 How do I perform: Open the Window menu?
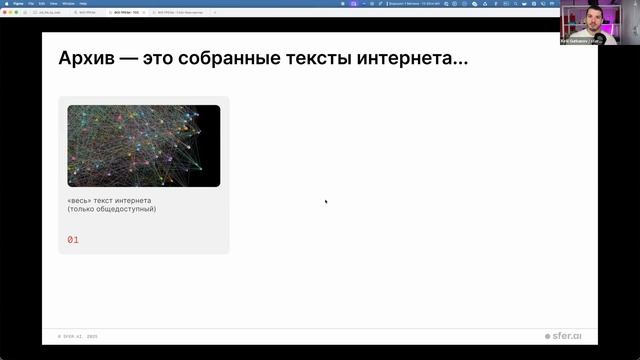pos(68,4)
